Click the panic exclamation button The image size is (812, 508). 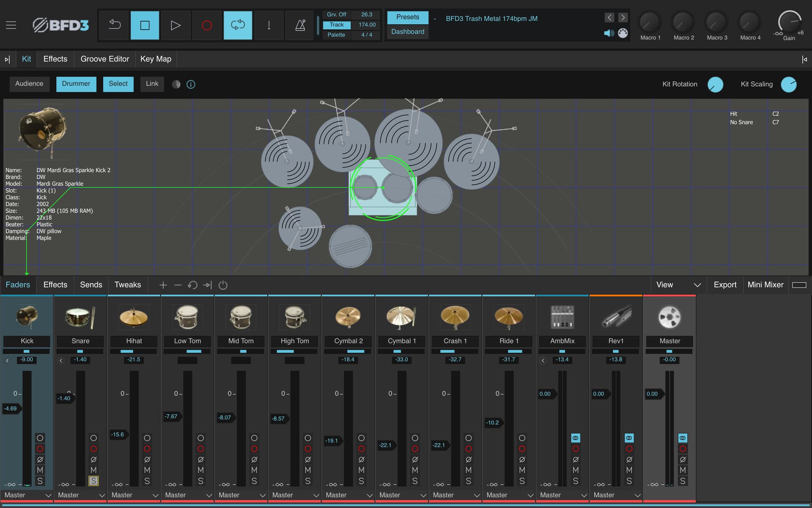[x=269, y=25]
